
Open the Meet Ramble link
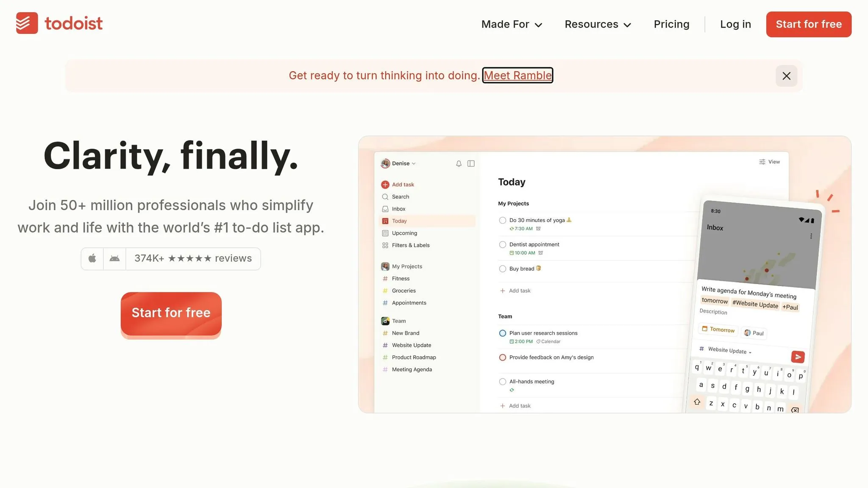point(517,75)
